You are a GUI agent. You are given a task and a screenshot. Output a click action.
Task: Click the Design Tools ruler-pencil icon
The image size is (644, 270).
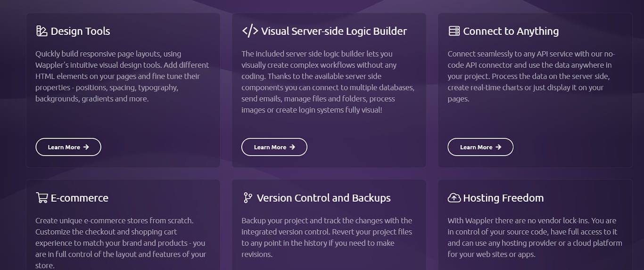coord(41,31)
